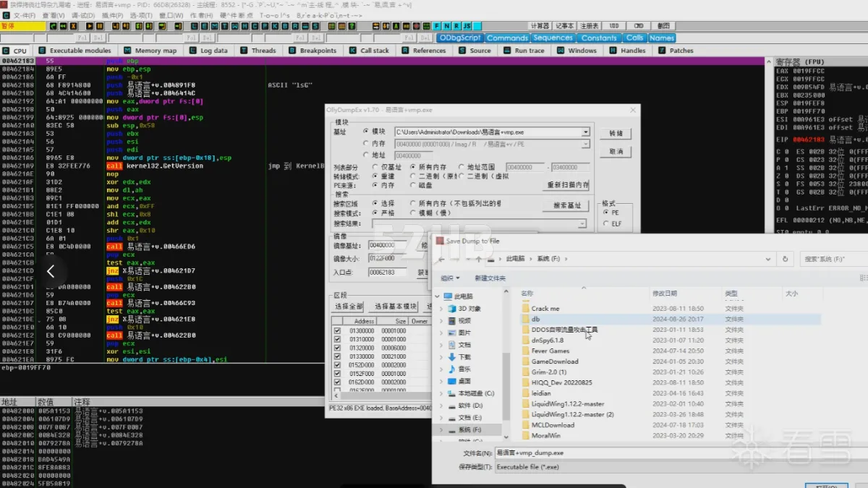The image size is (868, 488).
Task: Show the Log data tab
Action: tap(208, 51)
